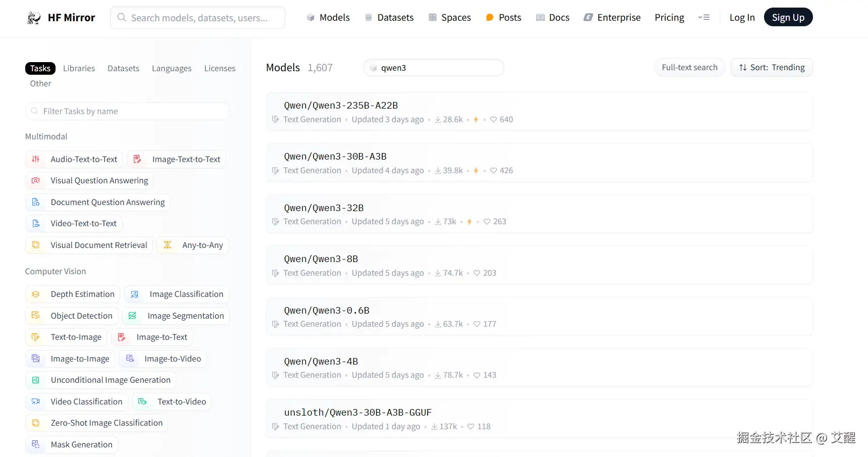This screenshot has width=868, height=457.
Task: Switch to the Languages filter tab
Action: pyautogui.click(x=172, y=68)
